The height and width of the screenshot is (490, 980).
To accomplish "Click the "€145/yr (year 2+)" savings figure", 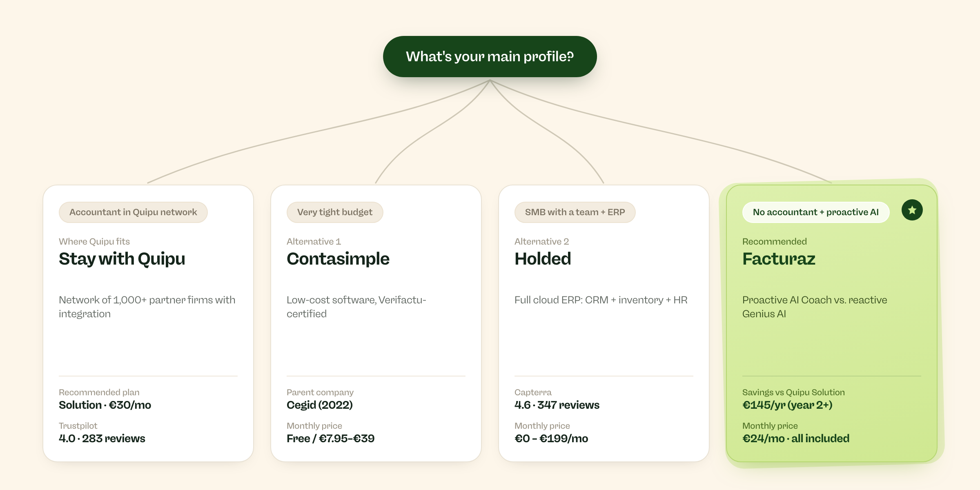I will (x=787, y=405).
